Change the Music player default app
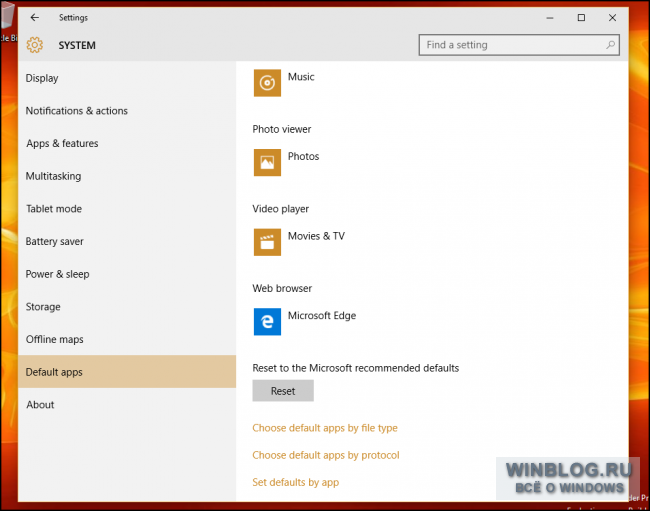This screenshot has height=511, width=650. (x=301, y=77)
